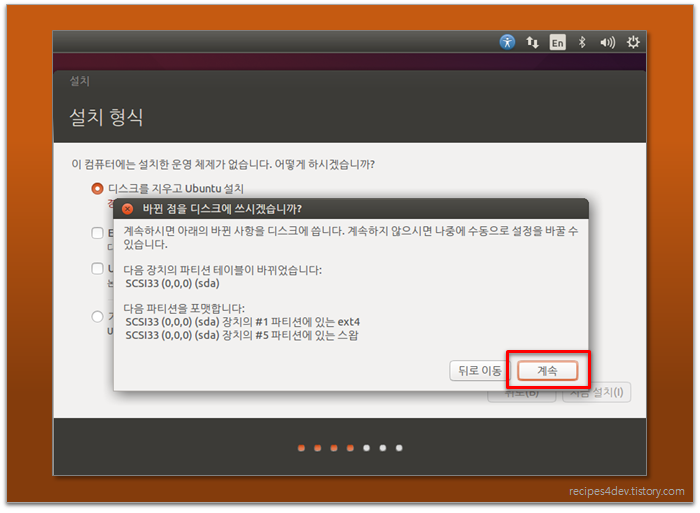The width and height of the screenshot is (700, 513).
Task: Click the first SCSI33 (0,0,0) (sda) line
Action: coord(172,284)
